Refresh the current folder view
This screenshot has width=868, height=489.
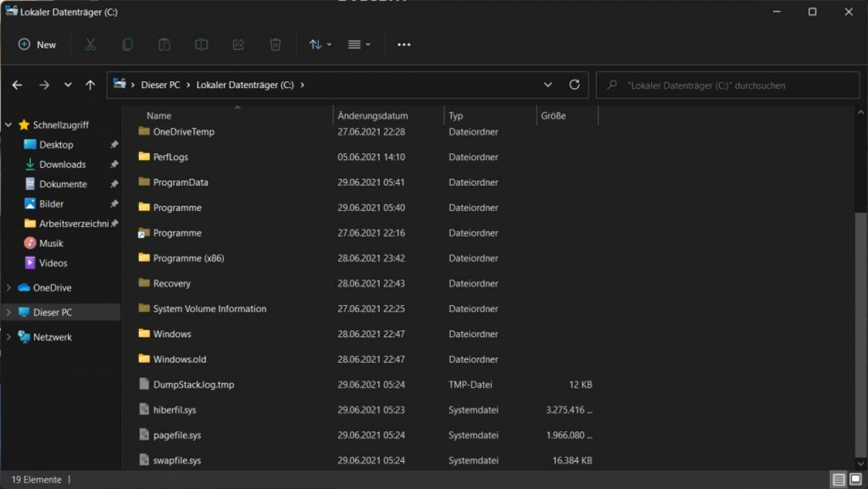[574, 85]
